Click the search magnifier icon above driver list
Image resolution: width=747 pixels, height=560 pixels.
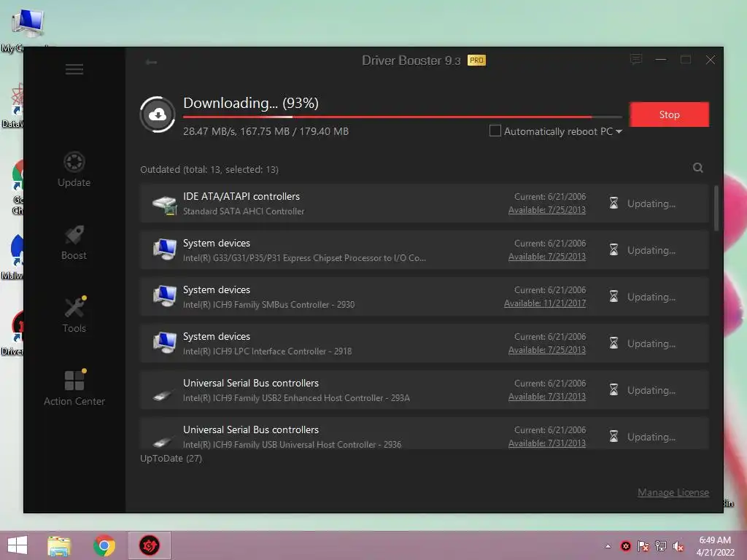[x=698, y=168]
